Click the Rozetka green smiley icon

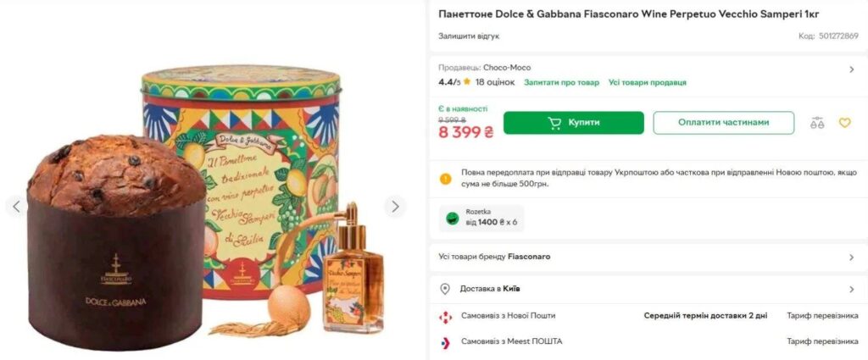453,218
